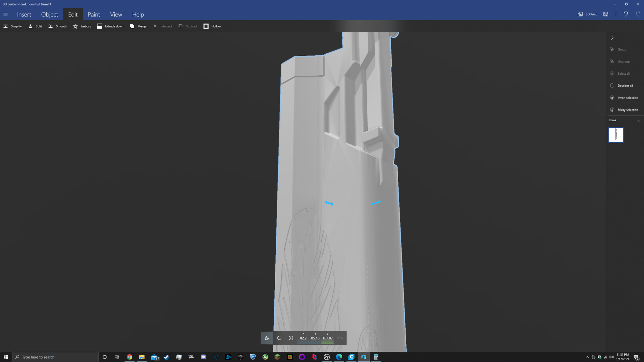Click Group in the side panel
644x362 pixels.
point(618,50)
